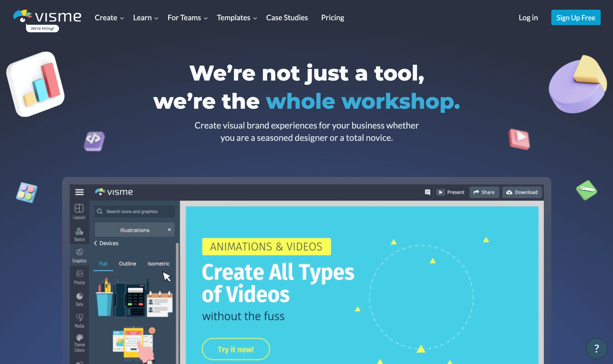Screen dimensions: 613x364
Task: Search icons and graphics input field
Action: 132,211
